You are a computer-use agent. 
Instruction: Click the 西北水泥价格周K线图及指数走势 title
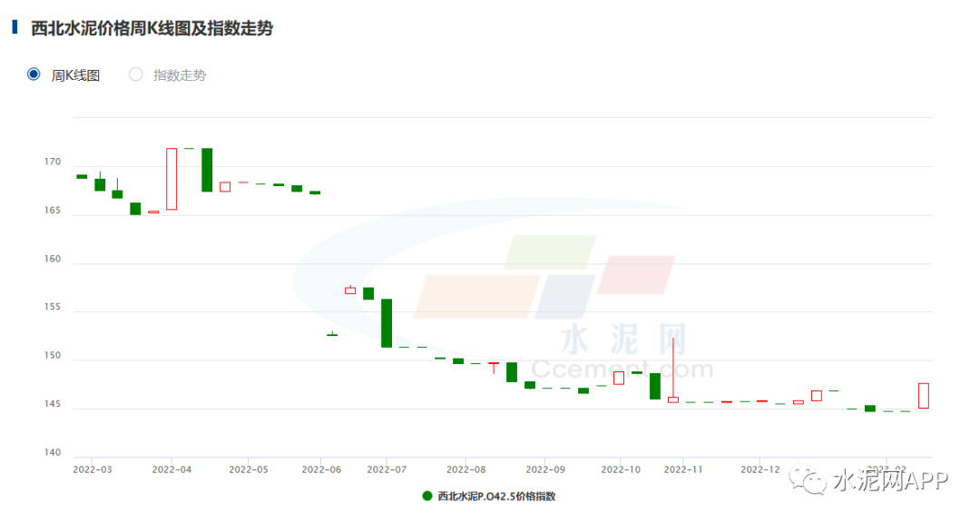[152, 28]
